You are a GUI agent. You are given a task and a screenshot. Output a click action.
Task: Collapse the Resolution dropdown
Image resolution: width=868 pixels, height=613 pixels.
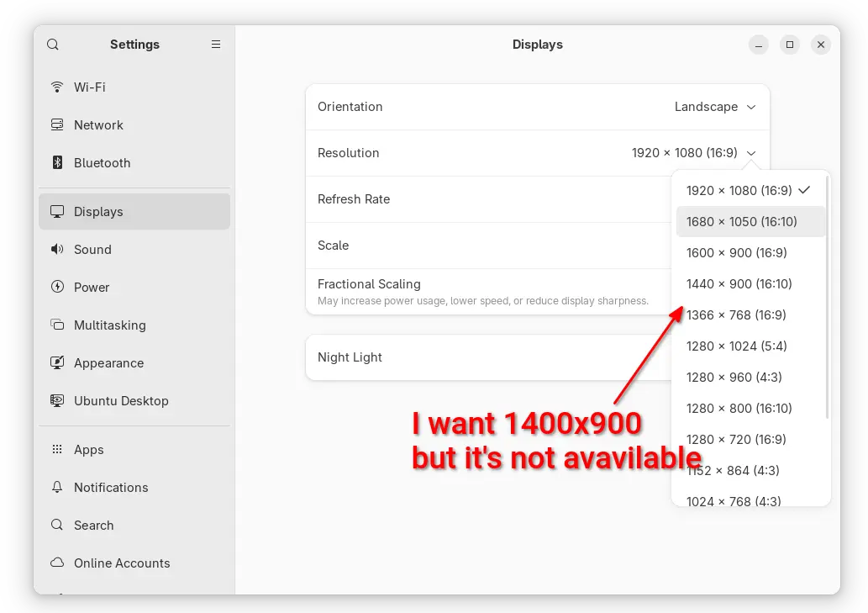694,153
